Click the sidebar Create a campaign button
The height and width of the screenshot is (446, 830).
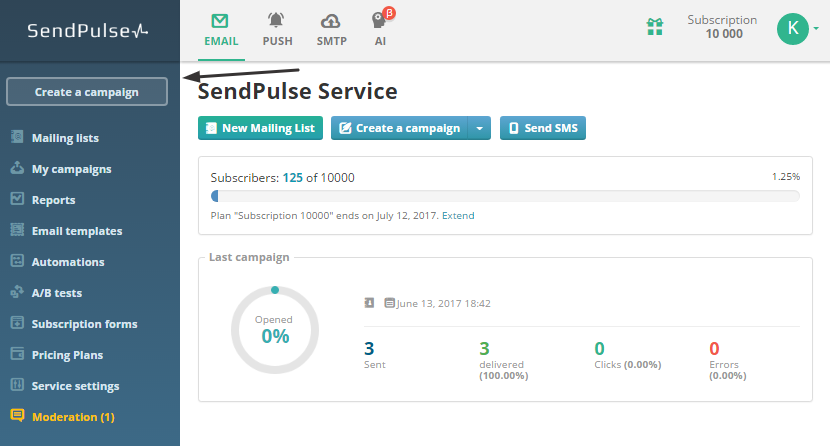click(x=87, y=92)
